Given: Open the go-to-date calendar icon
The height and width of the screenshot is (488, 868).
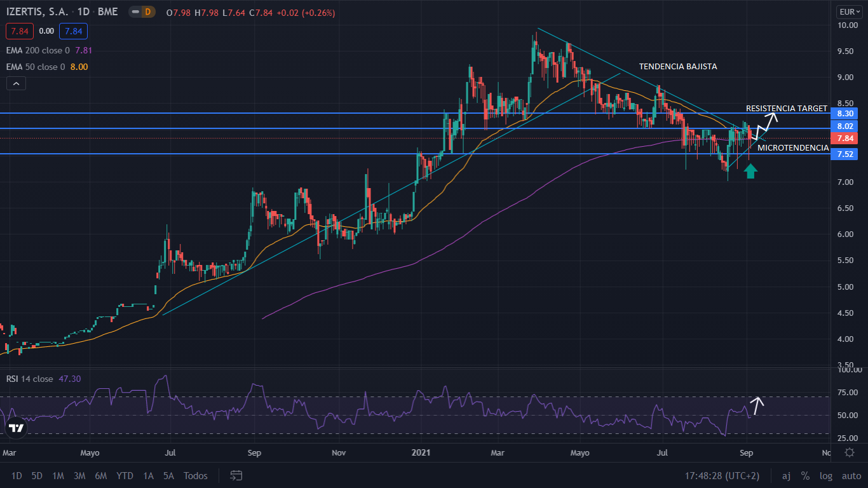Looking at the screenshot, I should pyautogui.click(x=236, y=475).
